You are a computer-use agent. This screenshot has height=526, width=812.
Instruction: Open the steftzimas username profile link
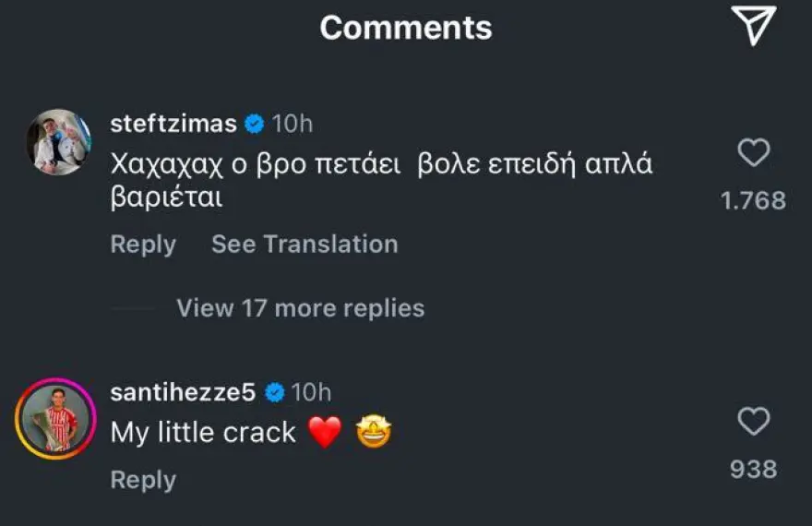(x=173, y=124)
